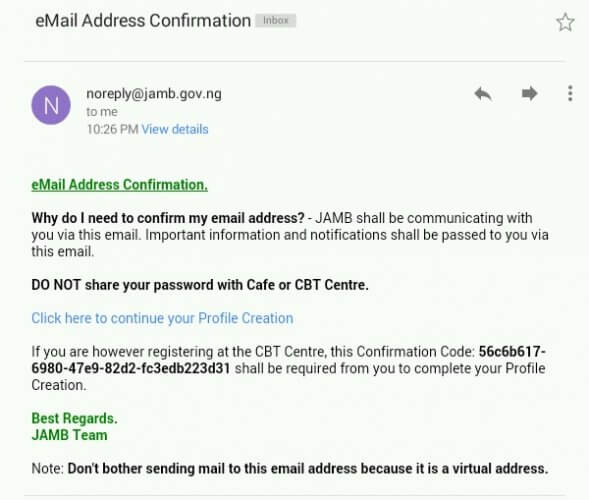This screenshot has height=500, width=589.
Task: Click the second line of the confirmation code
Action: 131,368
